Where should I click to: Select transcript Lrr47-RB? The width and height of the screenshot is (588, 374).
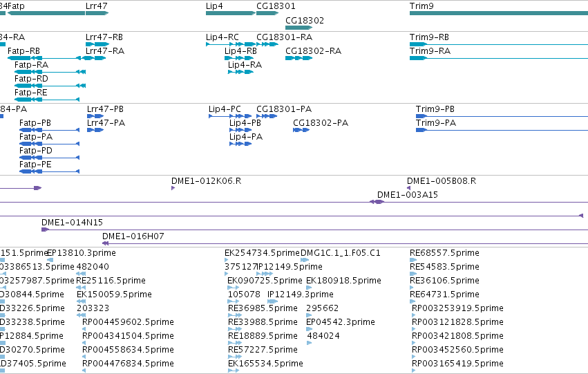tap(97, 44)
